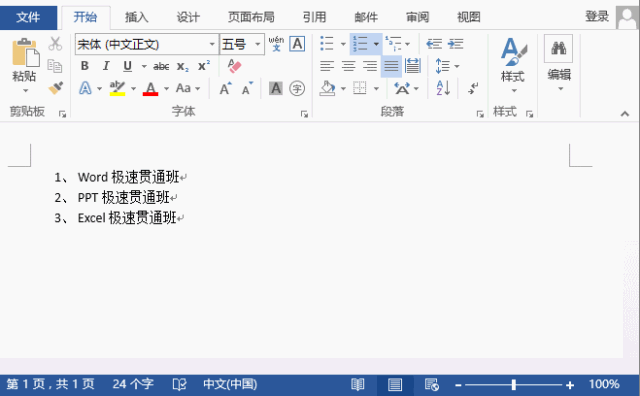640x396 pixels.
Task: Toggle justify alignment
Action: (x=391, y=66)
